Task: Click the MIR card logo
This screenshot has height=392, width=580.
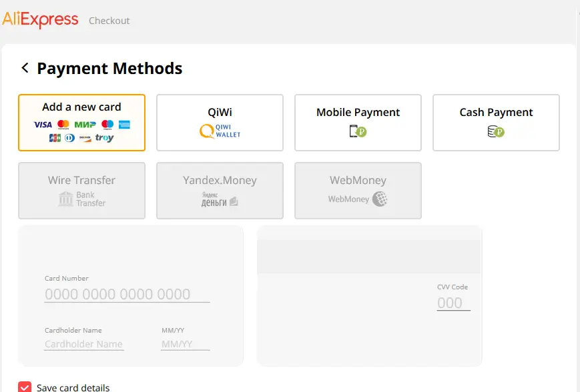Action: [85, 125]
